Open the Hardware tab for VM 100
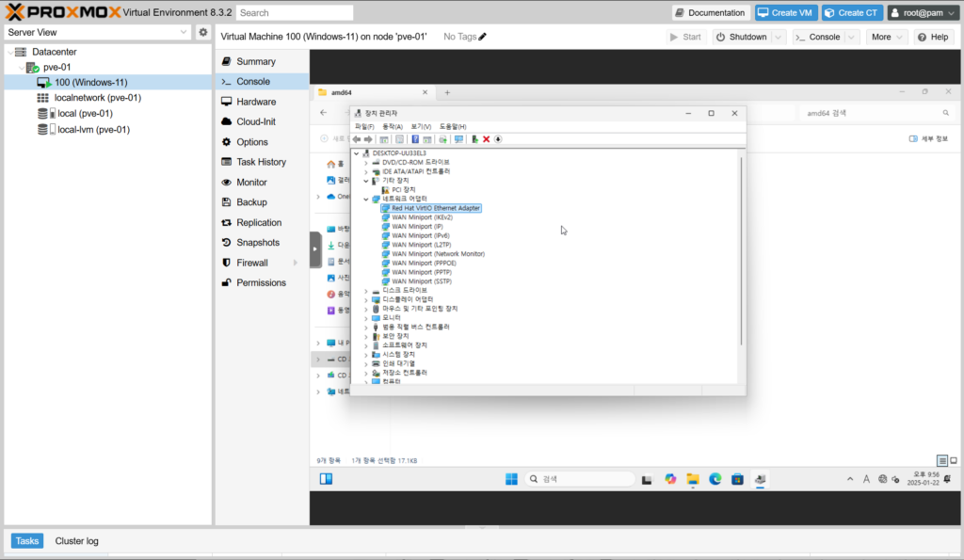The height and width of the screenshot is (560, 964). pos(255,102)
